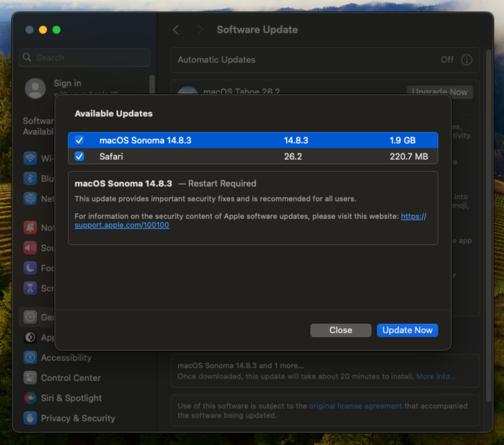Image resolution: width=504 pixels, height=445 pixels.
Task: Open the Appearance icon in the sidebar
Action: coord(30,337)
